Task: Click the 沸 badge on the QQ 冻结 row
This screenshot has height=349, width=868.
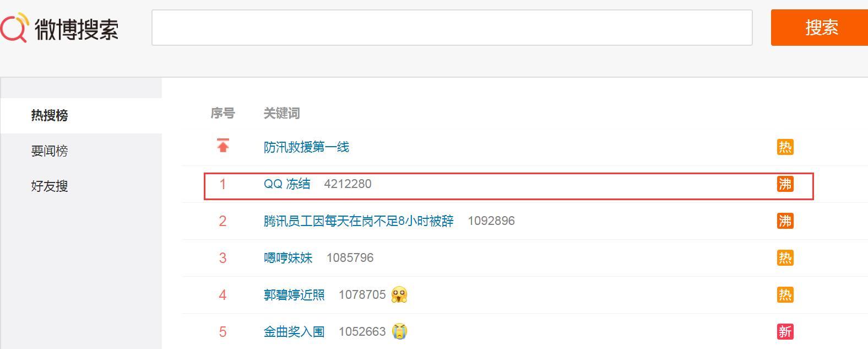Action: point(785,184)
